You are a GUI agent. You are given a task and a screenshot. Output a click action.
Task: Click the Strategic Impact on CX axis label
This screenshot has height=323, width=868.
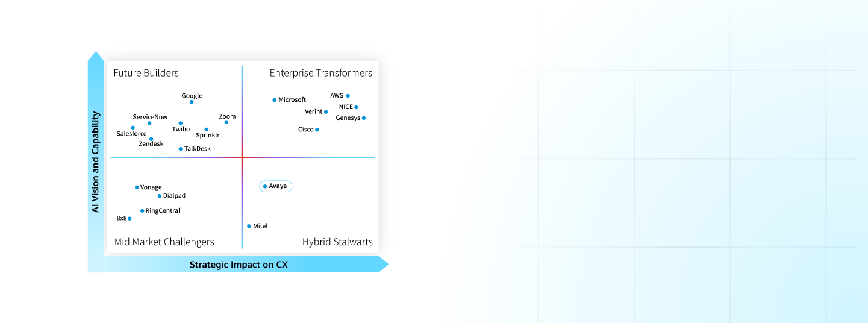click(239, 265)
